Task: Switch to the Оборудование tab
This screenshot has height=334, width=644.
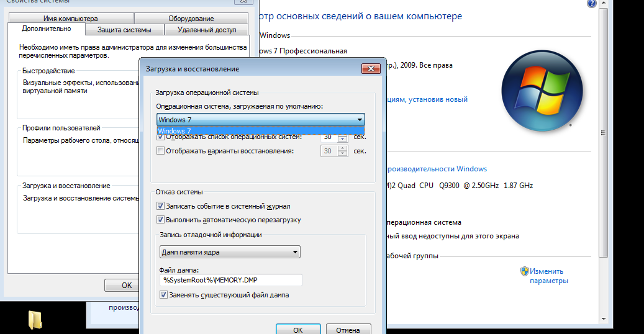Action: pos(191,19)
